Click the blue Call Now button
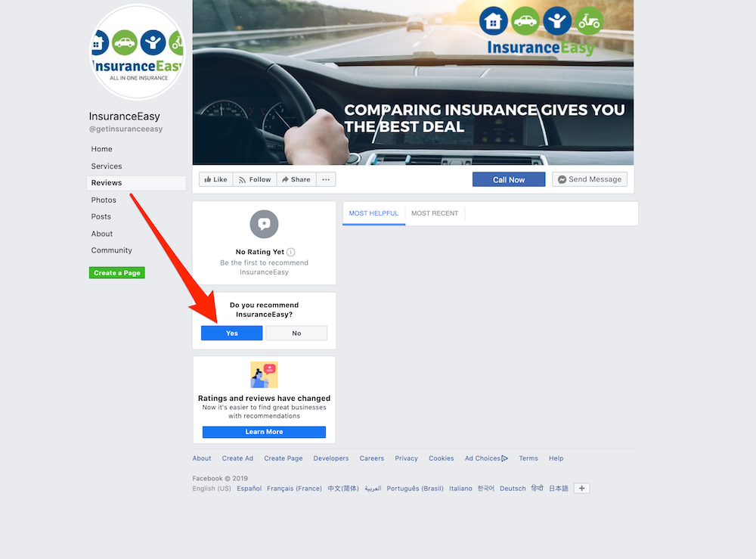This screenshot has width=756, height=559. click(x=509, y=179)
